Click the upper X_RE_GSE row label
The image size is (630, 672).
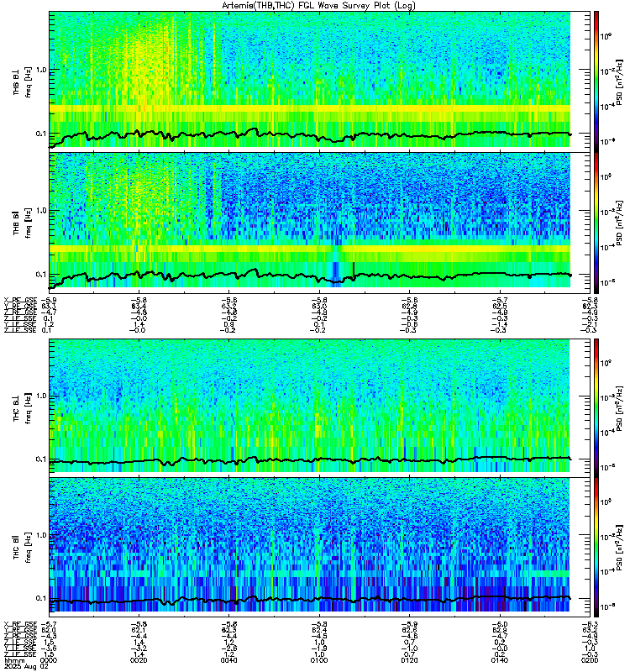20,301
